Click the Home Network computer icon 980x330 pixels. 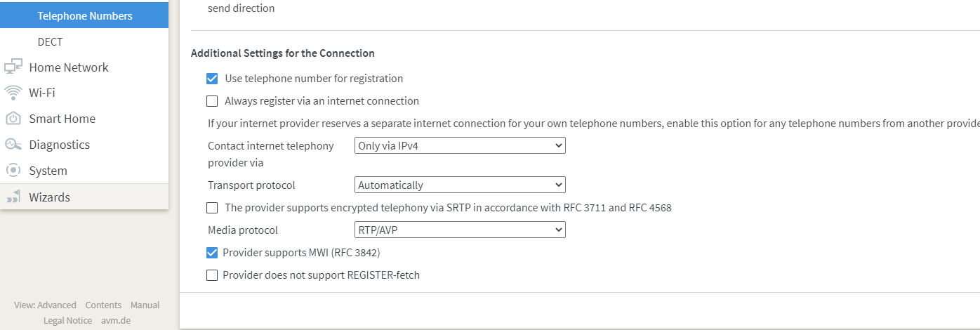pos(13,67)
